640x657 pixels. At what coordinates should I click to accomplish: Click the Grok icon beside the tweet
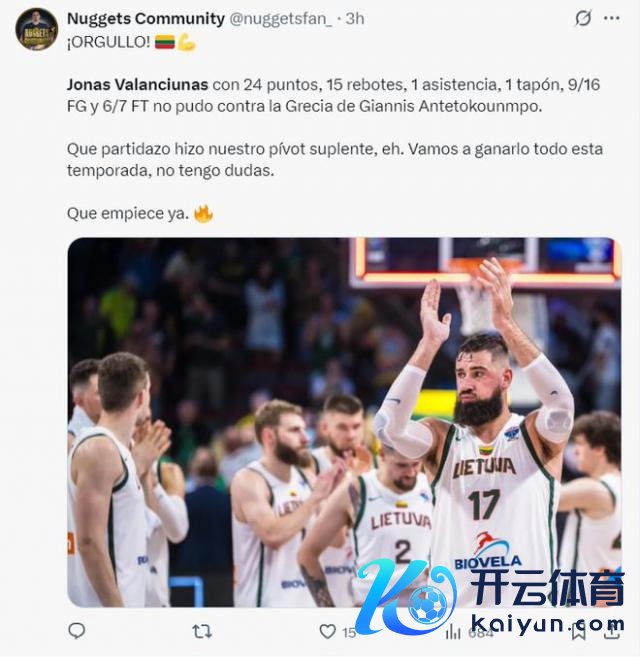(x=583, y=18)
